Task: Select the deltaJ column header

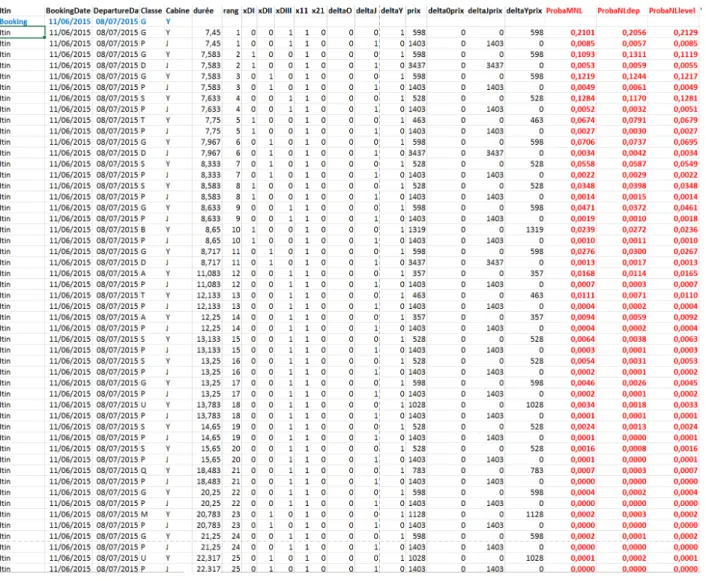Action: (x=366, y=10)
